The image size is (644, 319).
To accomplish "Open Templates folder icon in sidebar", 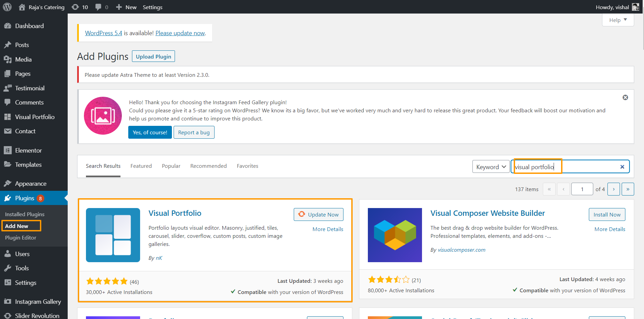I will [x=7, y=165].
